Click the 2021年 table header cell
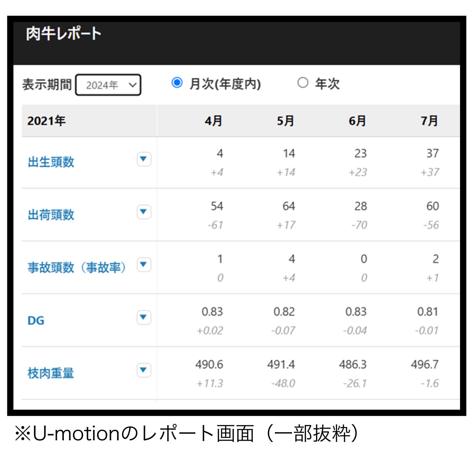This screenshot has width=476, height=451. click(89, 121)
